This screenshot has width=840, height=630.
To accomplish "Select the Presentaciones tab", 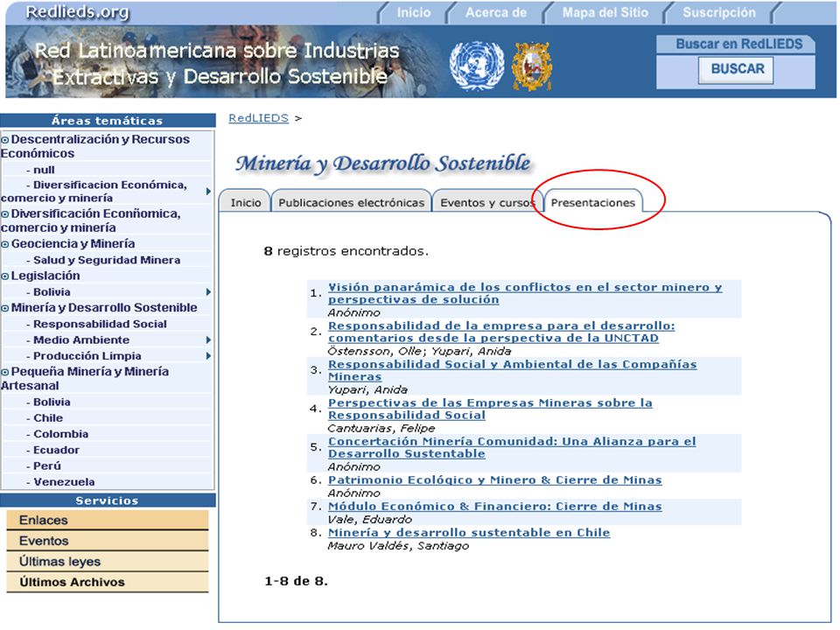I will (593, 202).
